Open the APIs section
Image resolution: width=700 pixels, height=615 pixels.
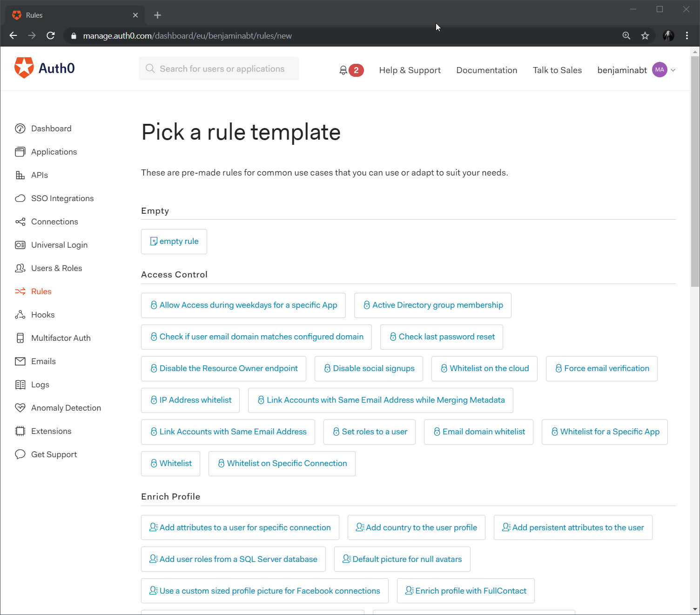pos(40,175)
